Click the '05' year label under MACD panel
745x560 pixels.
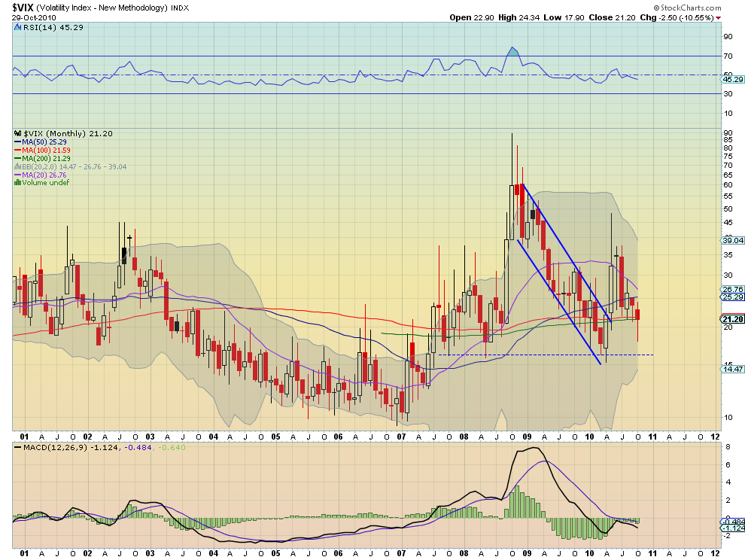(x=276, y=553)
